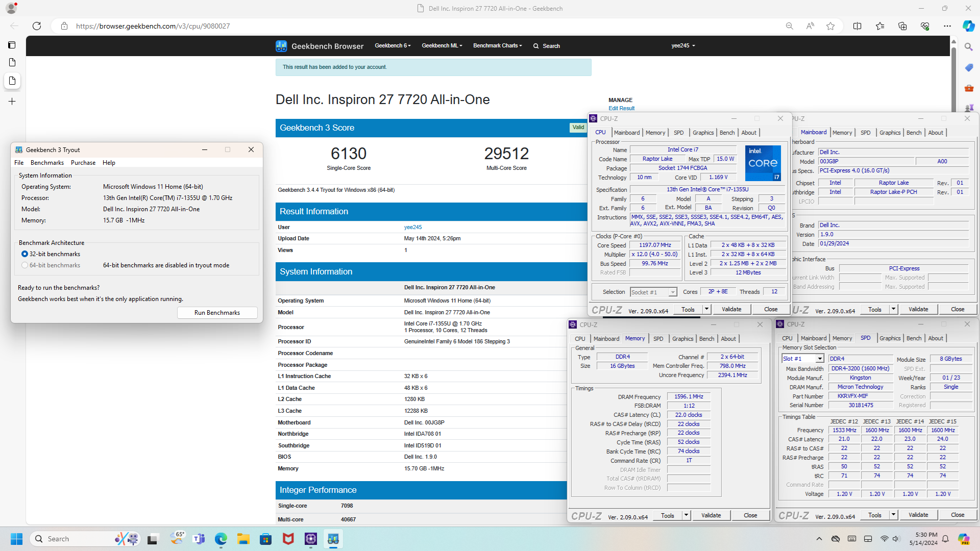The width and height of the screenshot is (980, 551).
Task: Expand Geekbench 6 dropdown menu
Action: [x=393, y=46]
